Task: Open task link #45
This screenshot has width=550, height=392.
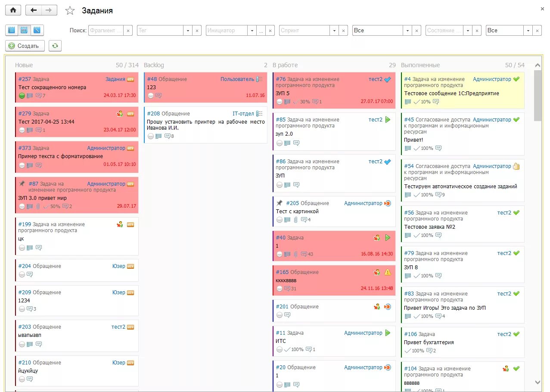Action: point(409,120)
